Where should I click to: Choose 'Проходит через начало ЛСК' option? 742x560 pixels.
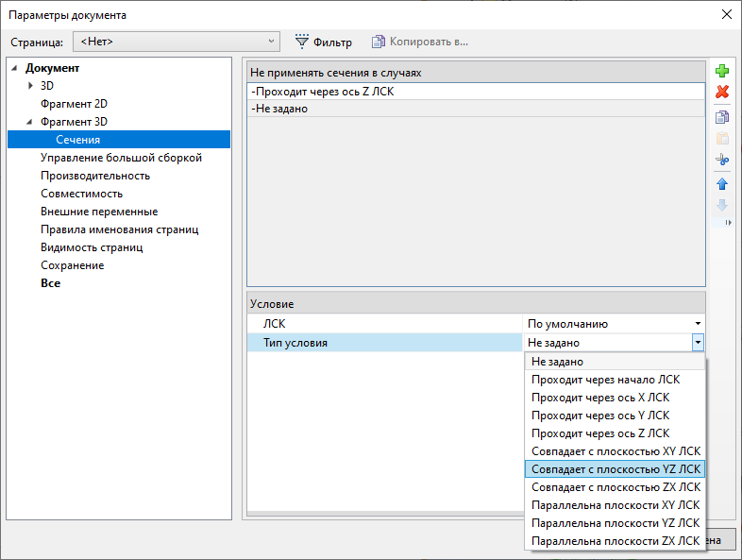point(605,380)
